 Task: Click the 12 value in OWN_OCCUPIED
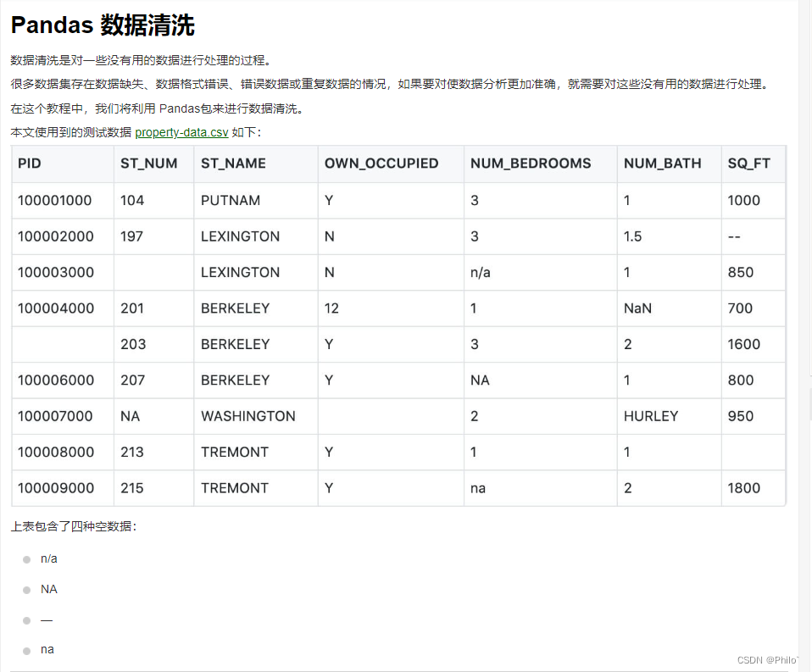pyautogui.click(x=391, y=308)
